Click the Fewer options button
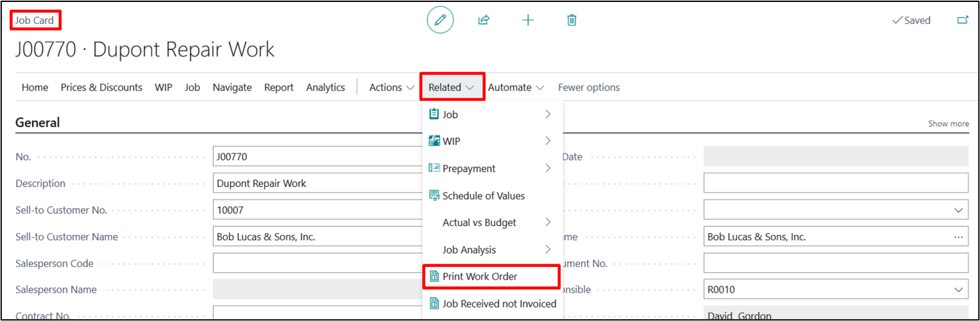 coord(589,87)
